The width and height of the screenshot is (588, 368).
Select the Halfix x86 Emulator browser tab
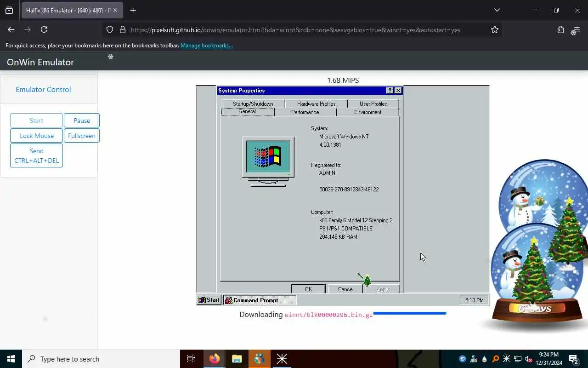(x=72, y=10)
